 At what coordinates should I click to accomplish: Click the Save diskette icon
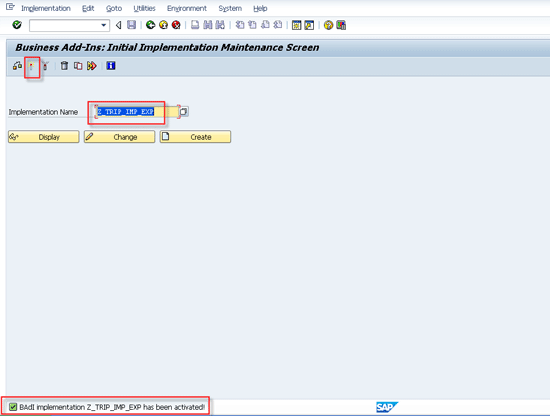[132, 25]
